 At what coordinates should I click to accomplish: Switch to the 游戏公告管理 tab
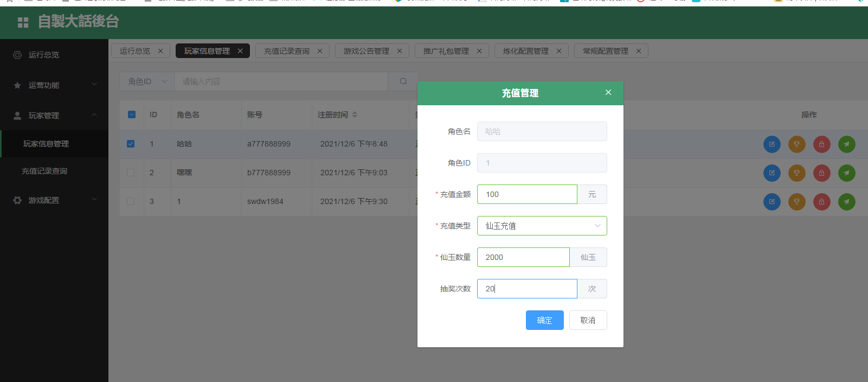(366, 51)
